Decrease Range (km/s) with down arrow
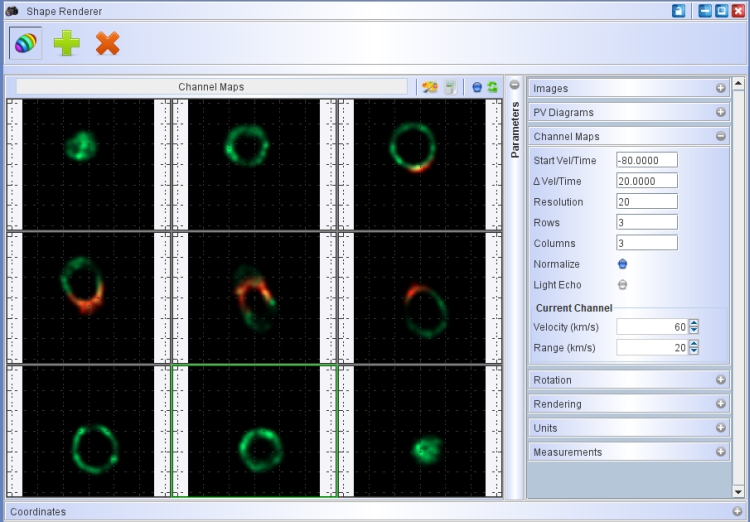The width and height of the screenshot is (750, 522). (x=694, y=351)
